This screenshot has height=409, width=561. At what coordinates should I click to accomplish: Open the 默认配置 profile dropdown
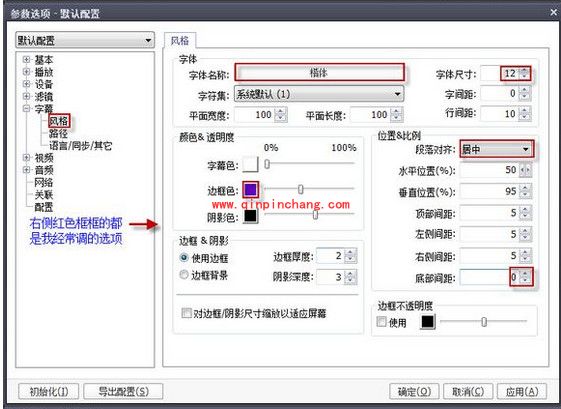click(x=85, y=40)
